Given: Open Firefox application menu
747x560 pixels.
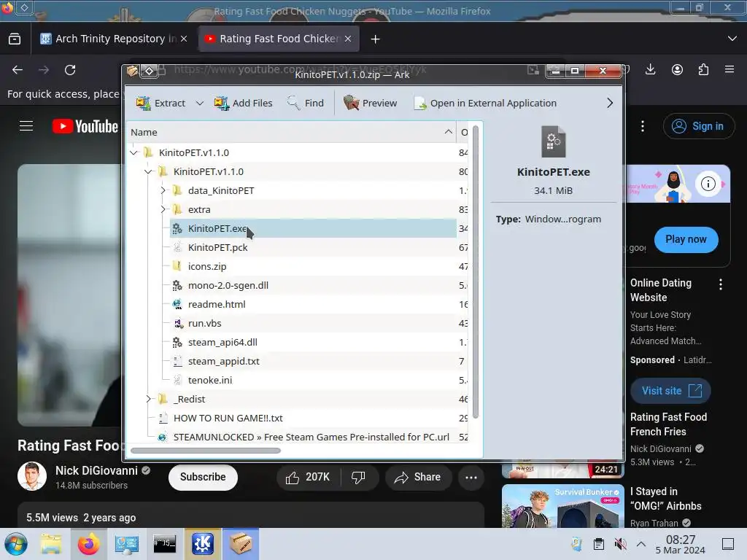Looking at the screenshot, I should coord(729,69).
